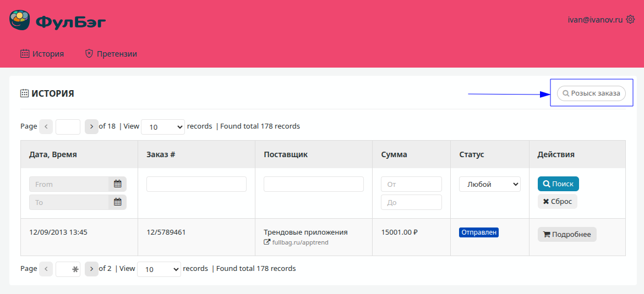644x294 pixels.
Task: Open the История menu item
Action: coord(42,54)
